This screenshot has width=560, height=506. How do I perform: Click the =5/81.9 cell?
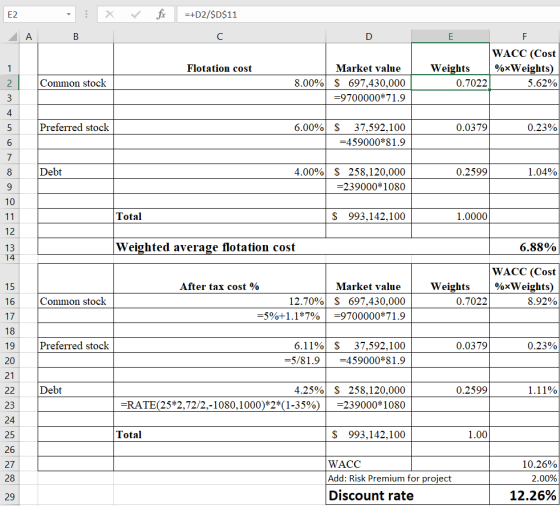point(219,360)
